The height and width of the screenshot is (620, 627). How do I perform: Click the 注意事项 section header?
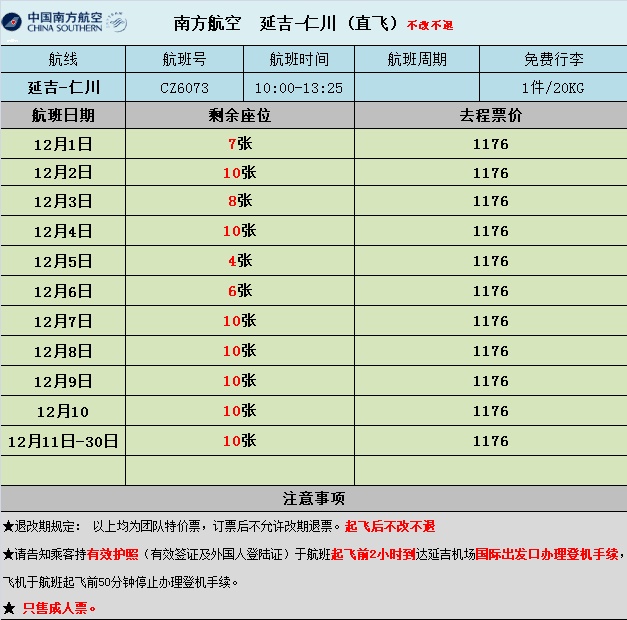point(314,498)
